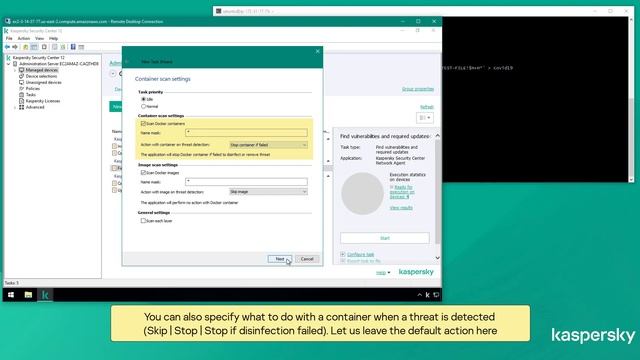Select the Administration Server tree item
The image size is (640, 360).
(x=59, y=64)
